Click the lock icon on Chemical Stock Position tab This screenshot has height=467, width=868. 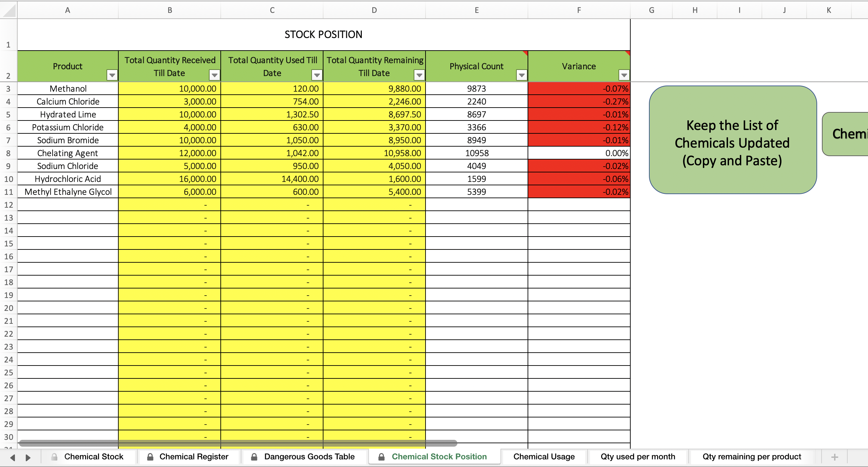[381, 456]
